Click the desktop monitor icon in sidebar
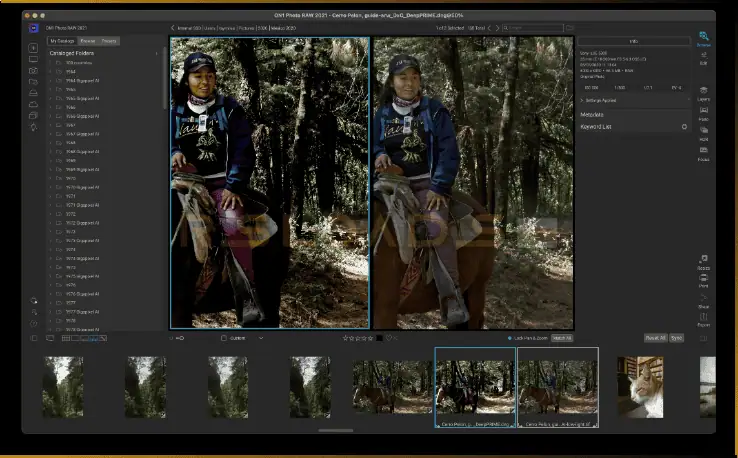Image resolution: width=738 pixels, height=458 pixels. (33, 59)
